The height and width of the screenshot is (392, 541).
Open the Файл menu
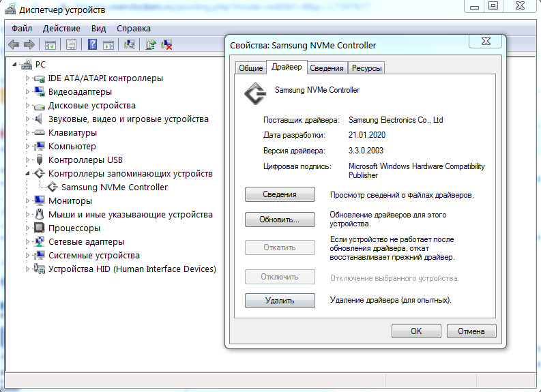point(22,29)
